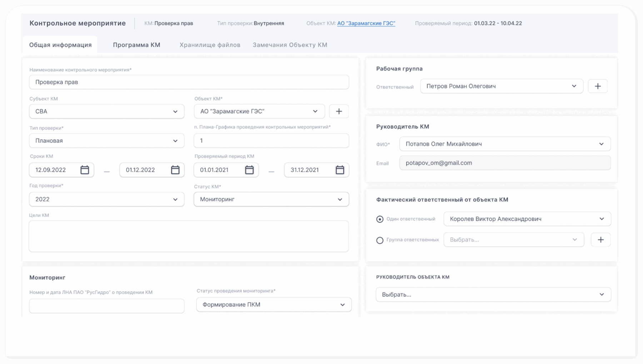
Task: Go to Замечания Объекту КМ tab
Action: pyautogui.click(x=290, y=45)
